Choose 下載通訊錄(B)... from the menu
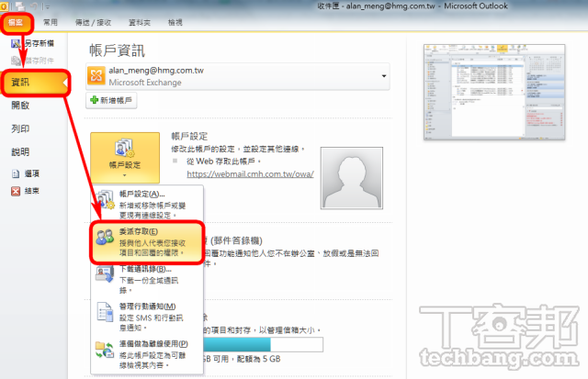Screen dimensions: 588x379 point(147,279)
